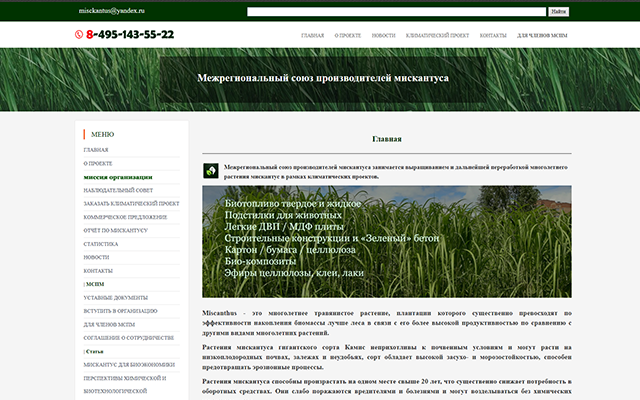Viewport: 640px width, 400px height.
Task: Click the red phone icon beside number
Action: (x=79, y=35)
